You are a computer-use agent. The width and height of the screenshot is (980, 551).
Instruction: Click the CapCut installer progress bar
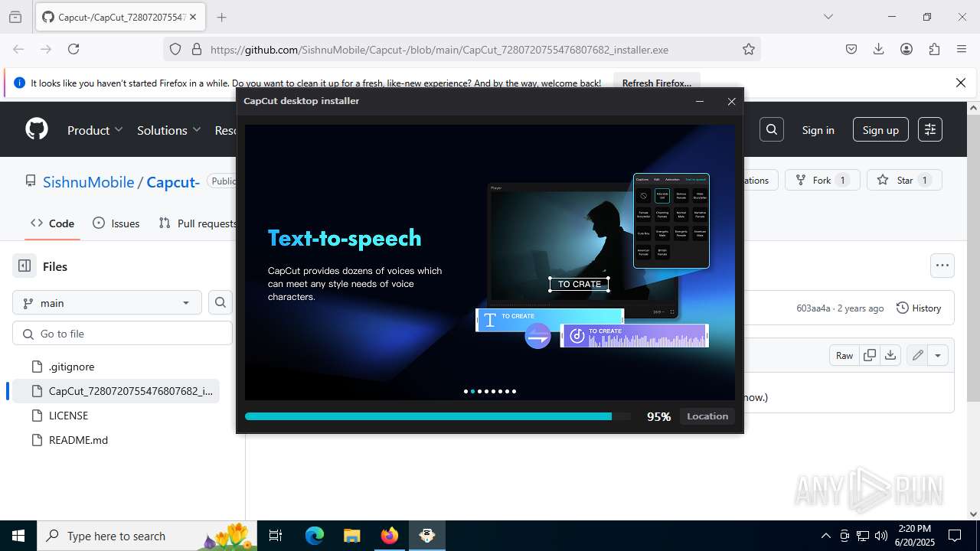tap(438, 416)
